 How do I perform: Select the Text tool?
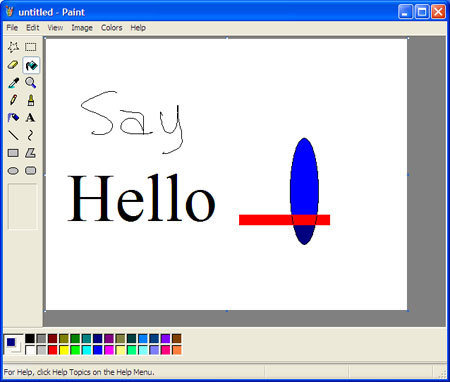(31, 118)
